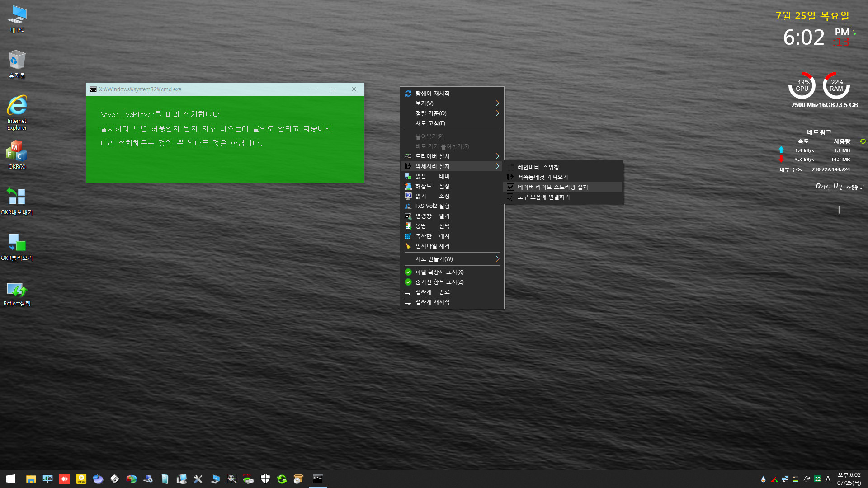Select the OKR(X) office desktop icon
Image resolution: width=868 pixels, height=488 pixels.
point(17,155)
